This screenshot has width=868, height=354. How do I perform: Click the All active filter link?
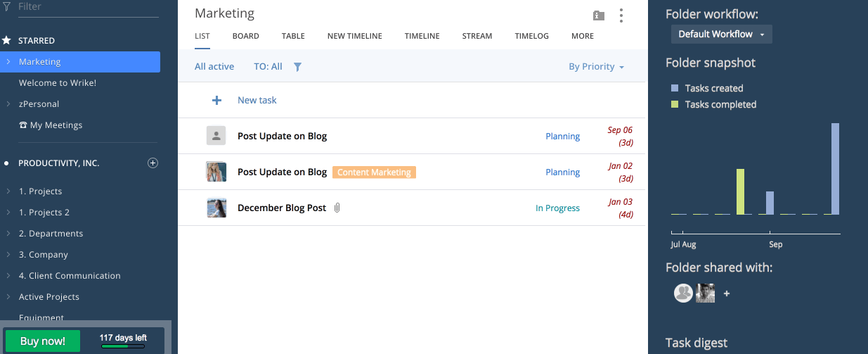pyautogui.click(x=214, y=67)
